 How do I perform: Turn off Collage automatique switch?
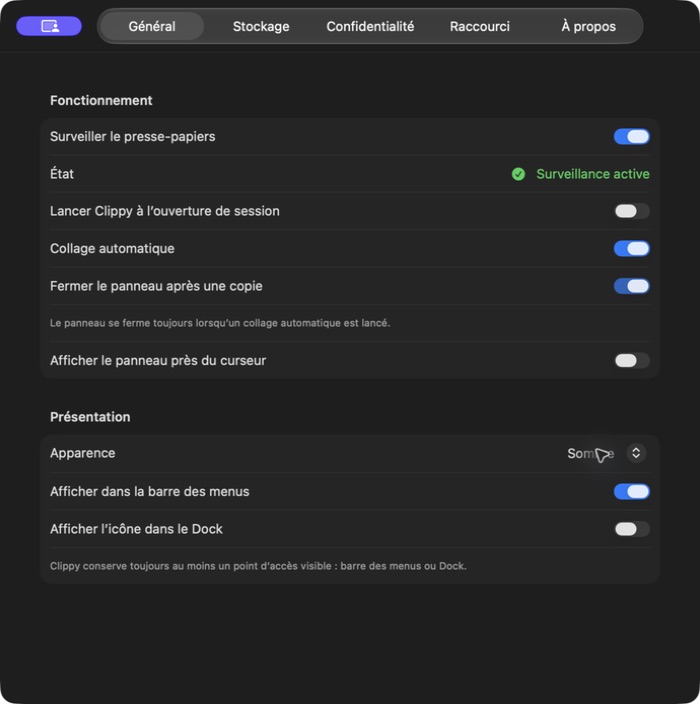click(631, 248)
